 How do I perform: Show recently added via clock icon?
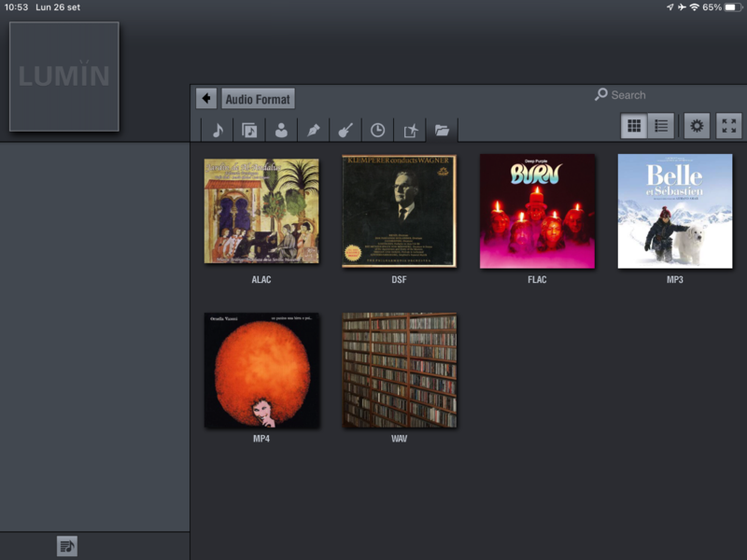[377, 130]
